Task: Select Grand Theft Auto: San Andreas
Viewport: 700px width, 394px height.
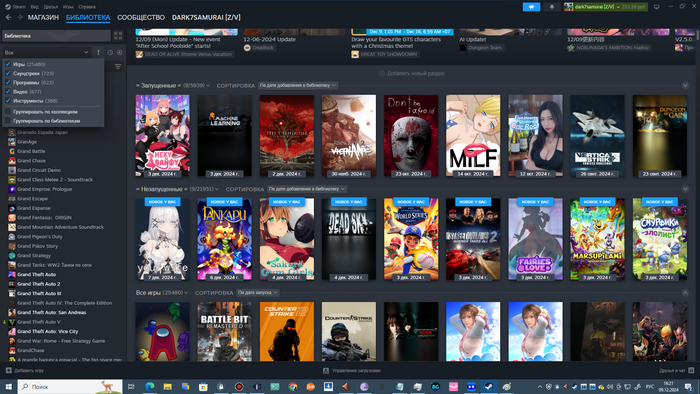Action: click(51, 312)
